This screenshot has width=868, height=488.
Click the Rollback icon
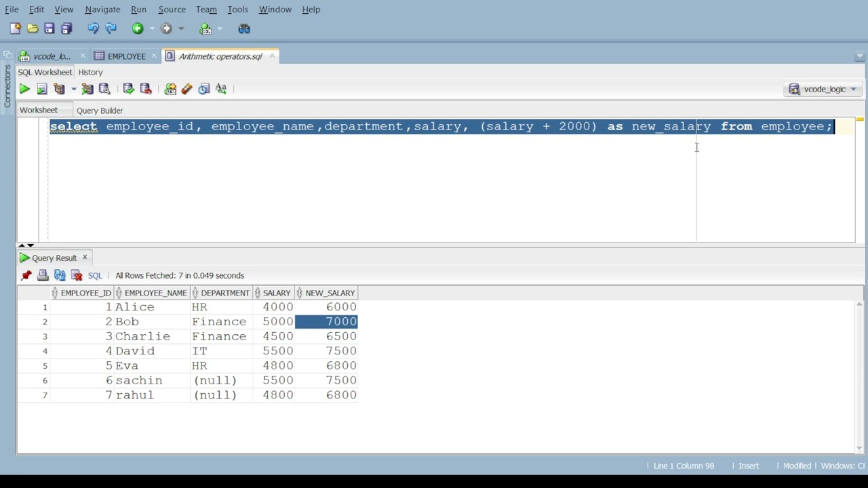click(146, 89)
